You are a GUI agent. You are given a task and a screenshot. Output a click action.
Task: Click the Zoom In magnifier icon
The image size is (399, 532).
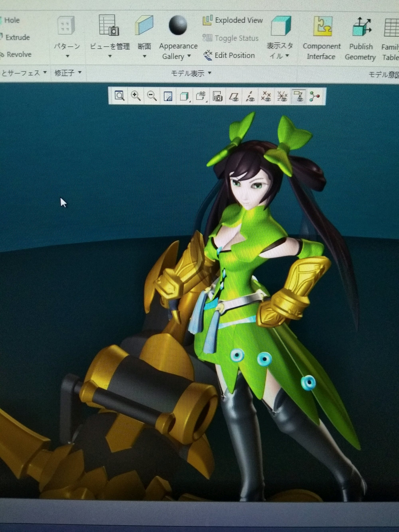point(136,96)
